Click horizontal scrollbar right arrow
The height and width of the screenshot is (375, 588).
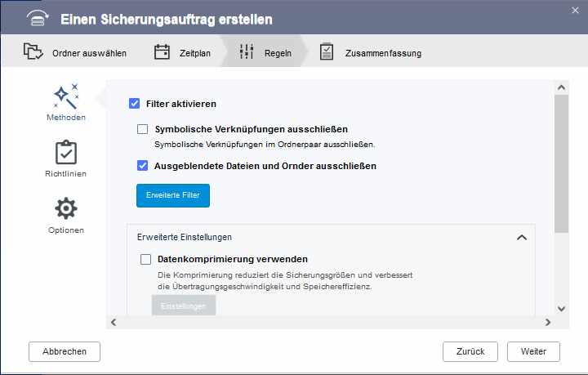(548, 322)
